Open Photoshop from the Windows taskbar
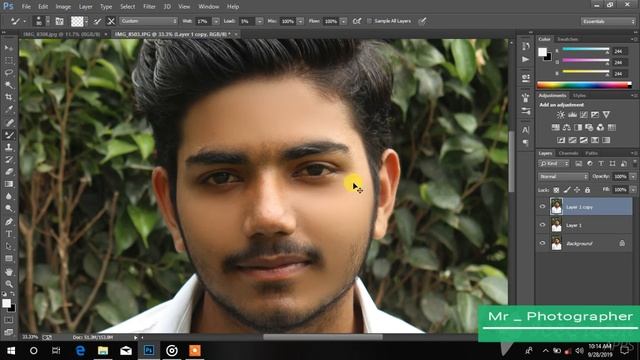The width and height of the screenshot is (640, 360). coord(149,351)
